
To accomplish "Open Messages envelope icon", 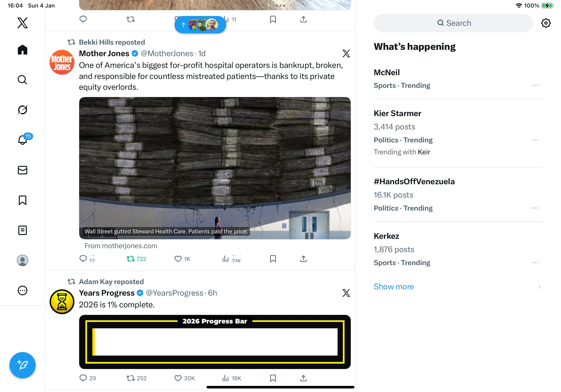I will pyautogui.click(x=23, y=170).
